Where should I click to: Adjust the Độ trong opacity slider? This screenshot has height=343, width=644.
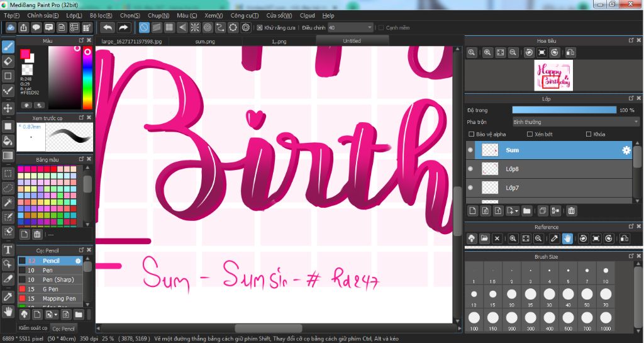point(564,110)
